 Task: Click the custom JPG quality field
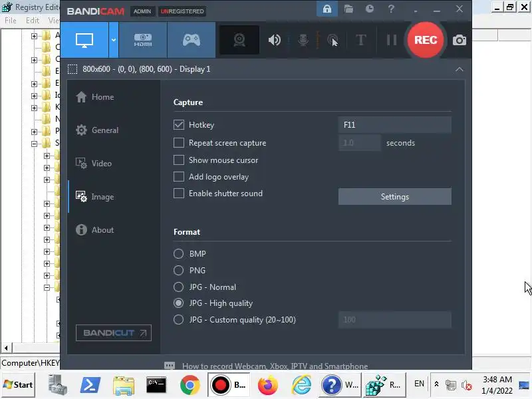click(x=394, y=320)
